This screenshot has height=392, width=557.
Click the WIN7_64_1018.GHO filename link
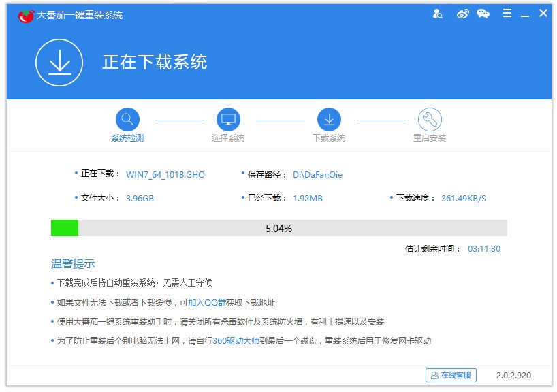click(x=163, y=175)
